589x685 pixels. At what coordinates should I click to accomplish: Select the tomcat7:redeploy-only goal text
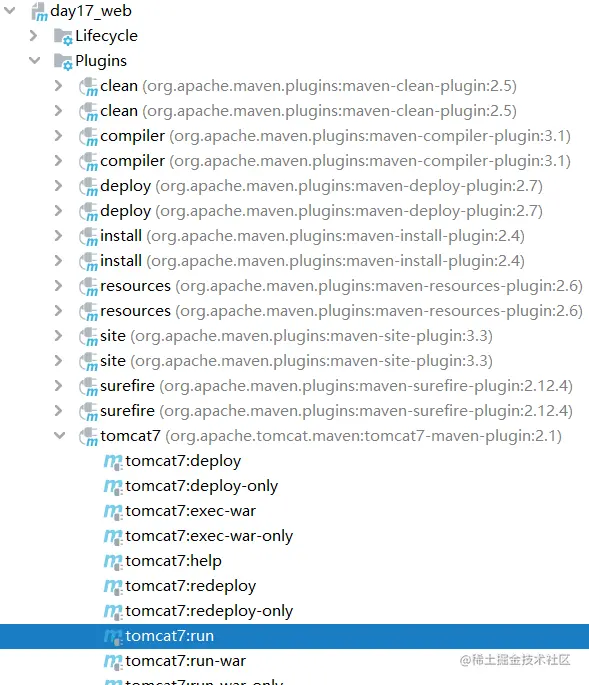(209, 611)
